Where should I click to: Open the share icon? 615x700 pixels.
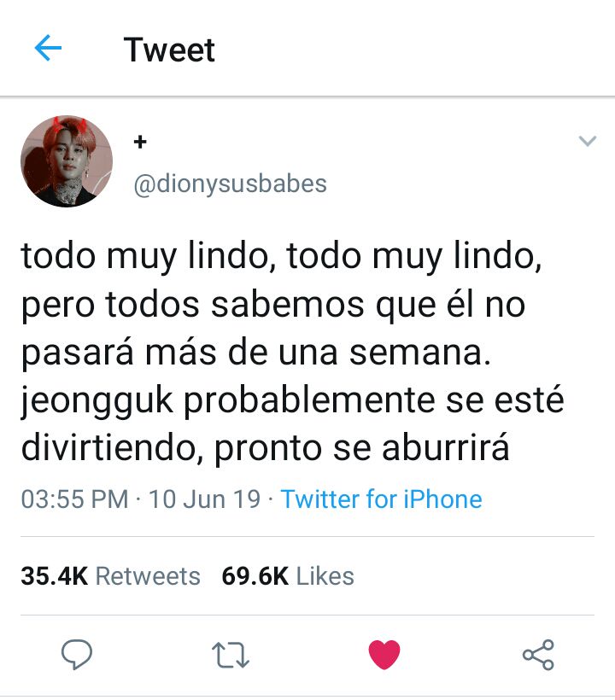538,655
